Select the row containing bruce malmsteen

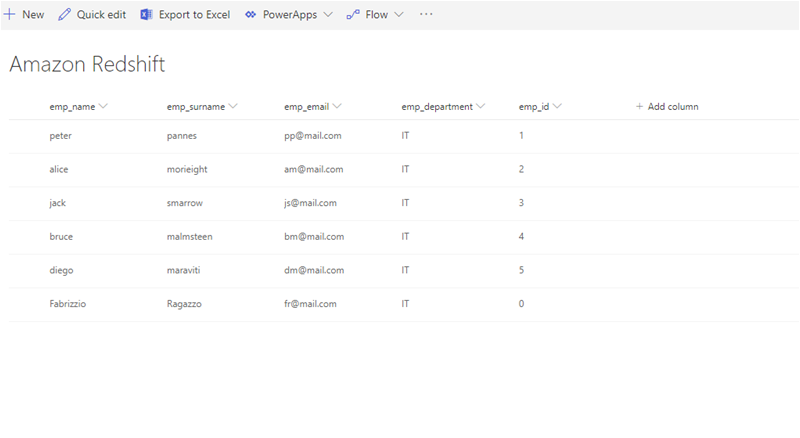(x=24, y=237)
